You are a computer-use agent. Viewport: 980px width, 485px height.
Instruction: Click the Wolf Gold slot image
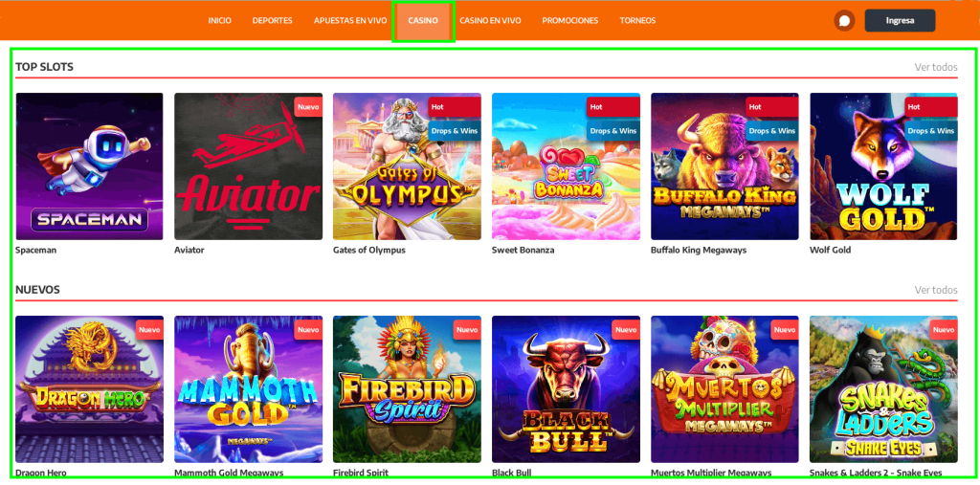coord(883,166)
